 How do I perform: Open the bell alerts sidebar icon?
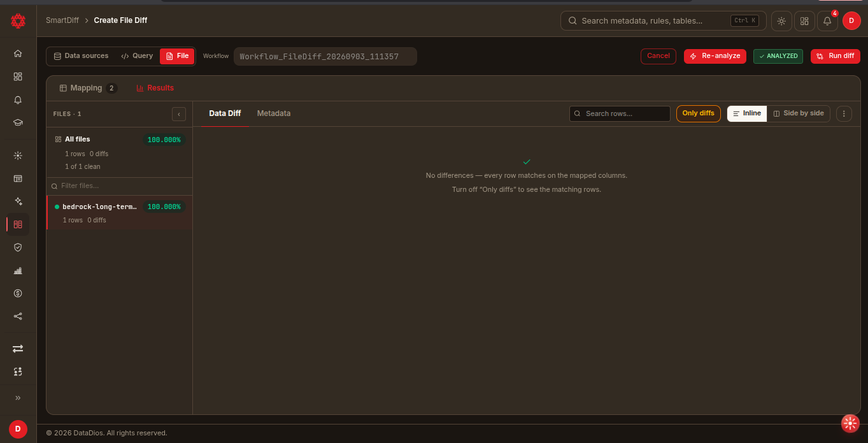pos(18,100)
